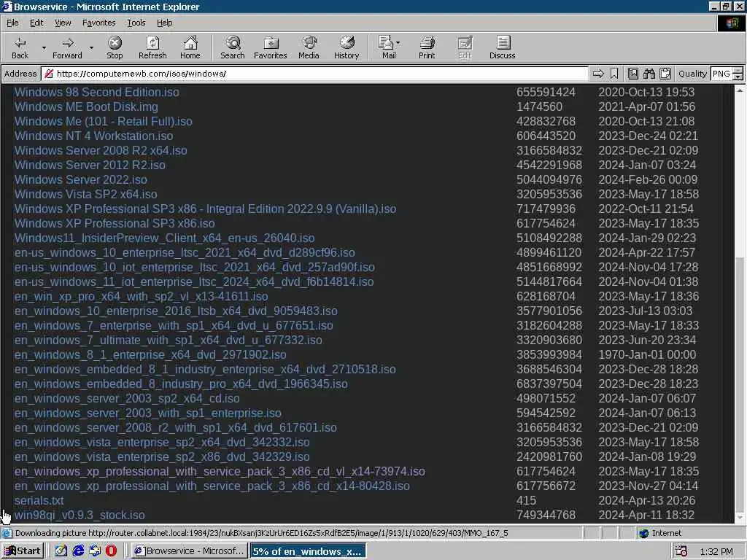747x560 pixels.
Task: Click the binoculars find icon
Action: pos(649,74)
